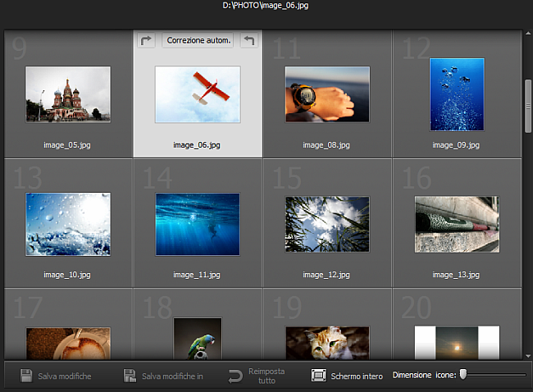Click the file name image_08.jpg
Screen dimensions: 533x392
(326, 145)
